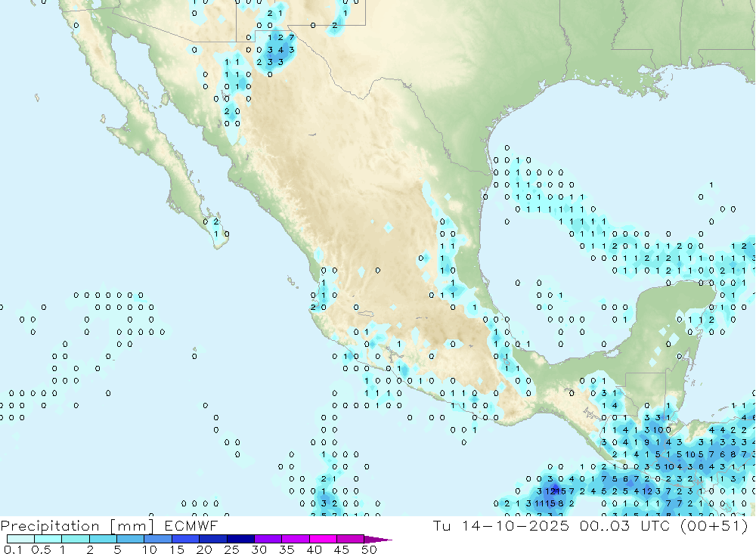
Task: Select the legend swatch between 35 and 40
Action: [x=296, y=539]
